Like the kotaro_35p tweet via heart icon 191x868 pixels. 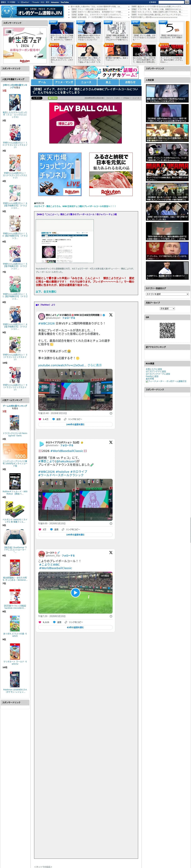pyautogui.click(x=40, y=622)
